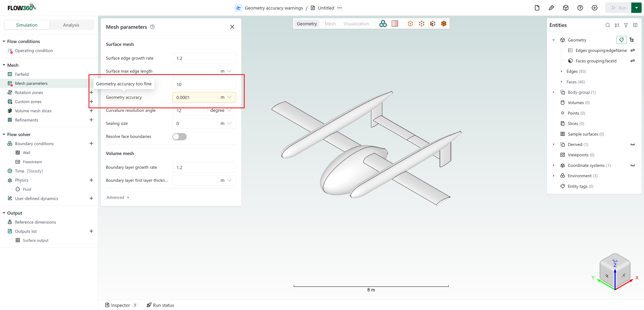644x310 pixels.
Task: Toggle the pin icon next to Coordinate systems
Action: 633,165
